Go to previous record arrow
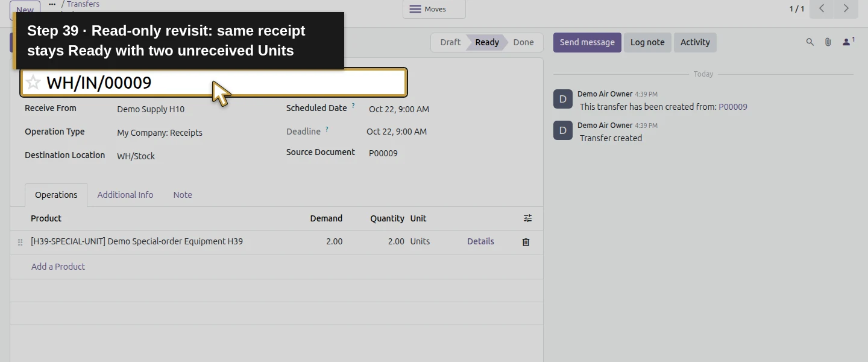Screen dimensions: 868x362 tap(822, 8)
